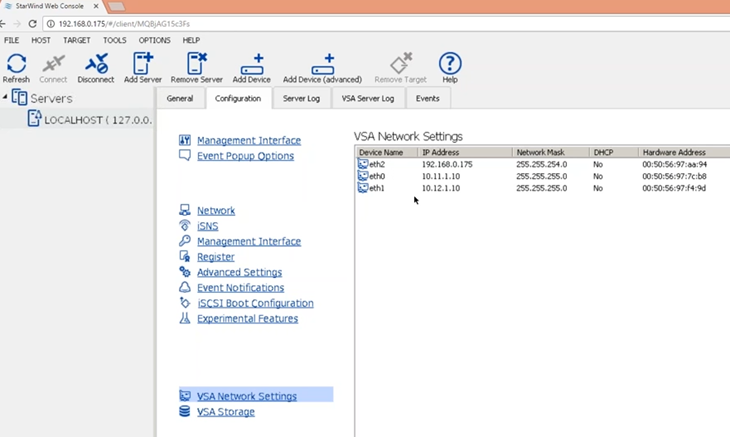Click the browser address bar URL
The height and width of the screenshot is (437, 730).
[124, 24]
